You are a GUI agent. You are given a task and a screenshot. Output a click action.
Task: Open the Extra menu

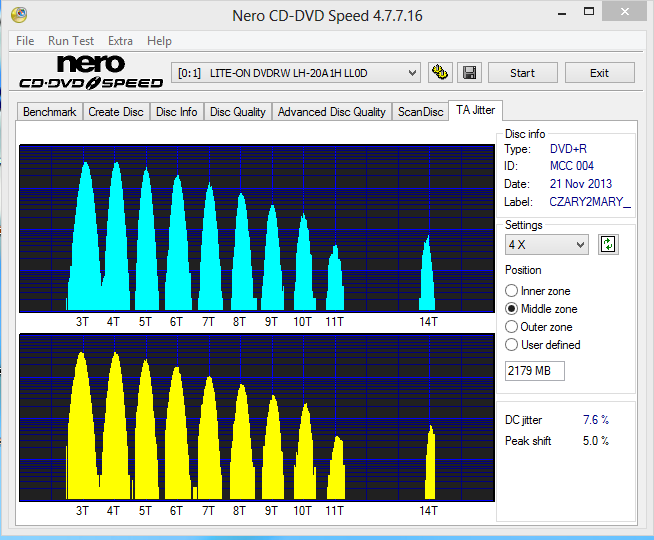(x=120, y=41)
